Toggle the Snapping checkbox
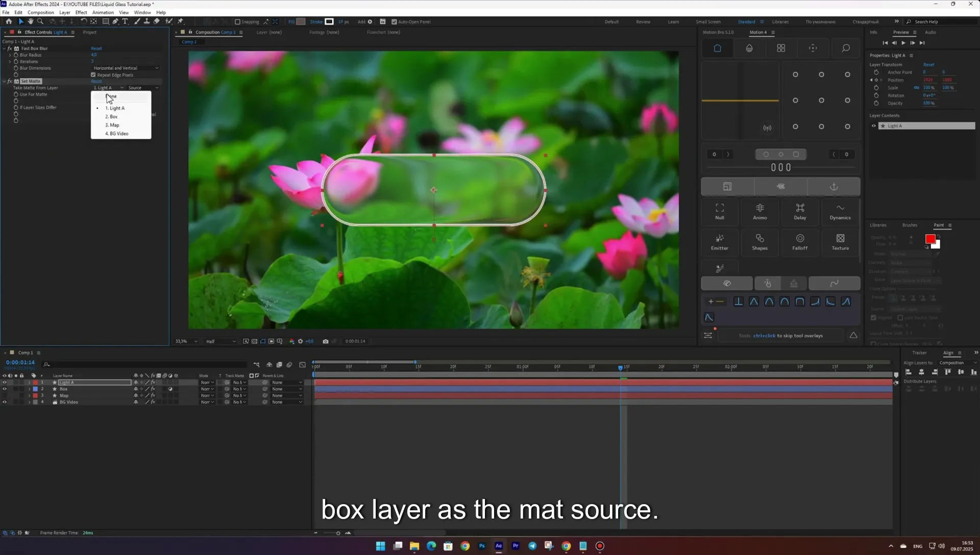The width and height of the screenshot is (980, 555). point(237,22)
